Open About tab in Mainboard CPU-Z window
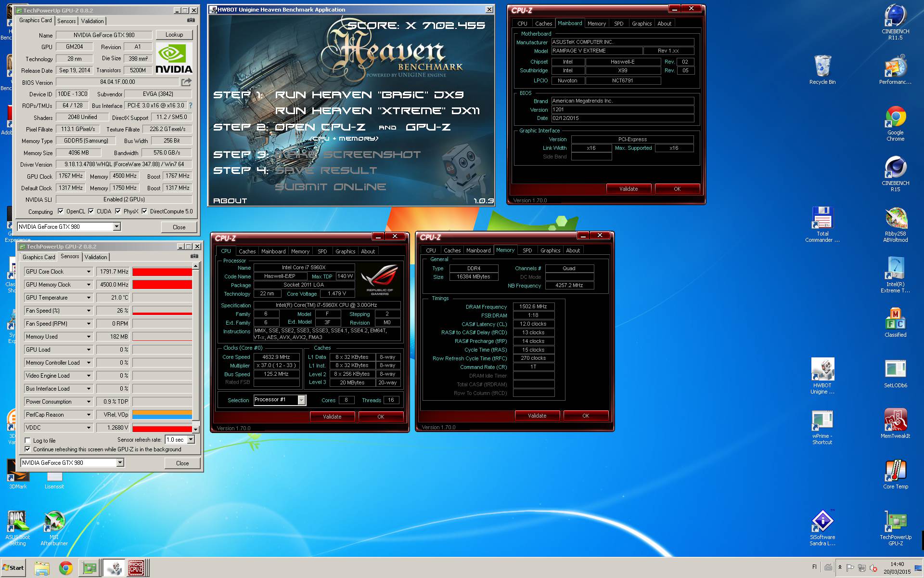 coord(664,23)
